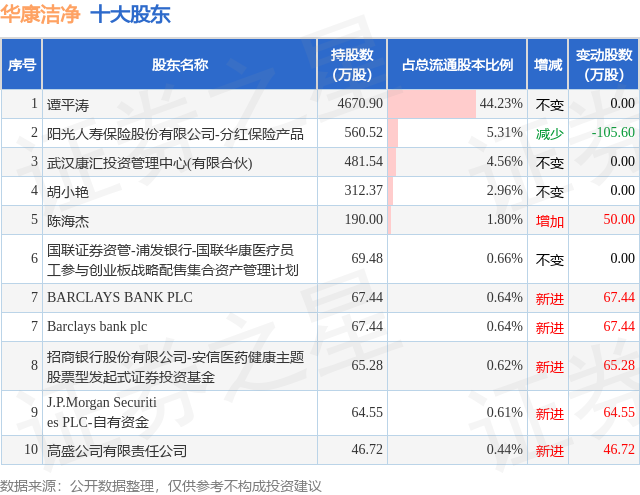640x495 pixels.
Task: Click the 股东名称 column header
Action: point(180,64)
